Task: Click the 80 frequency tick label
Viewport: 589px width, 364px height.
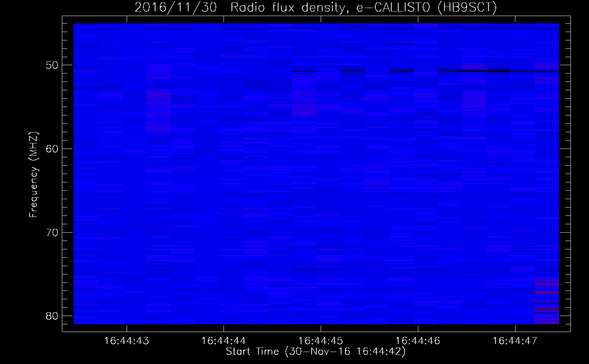Action: (52, 316)
